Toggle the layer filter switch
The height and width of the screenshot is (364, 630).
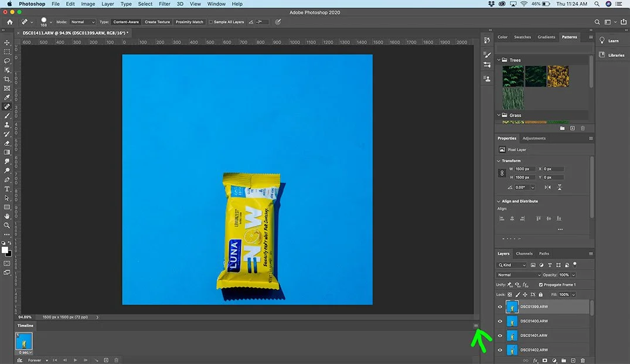(x=575, y=264)
